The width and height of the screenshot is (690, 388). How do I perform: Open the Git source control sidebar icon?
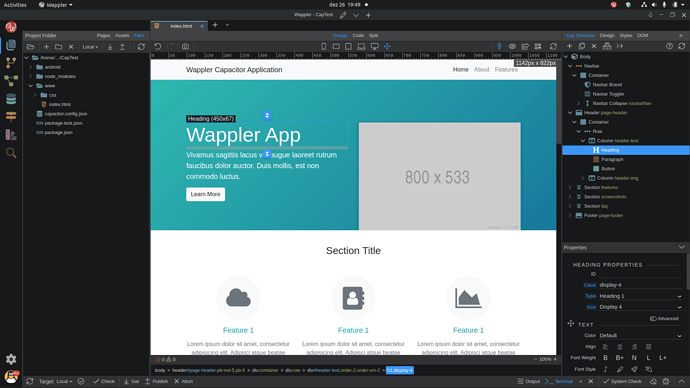point(11,62)
